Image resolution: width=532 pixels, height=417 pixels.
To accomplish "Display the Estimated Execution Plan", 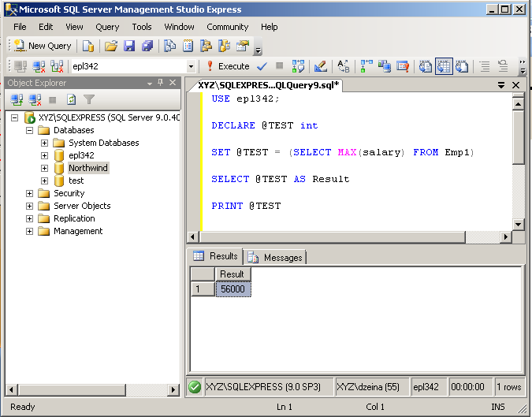I will click(298, 66).
